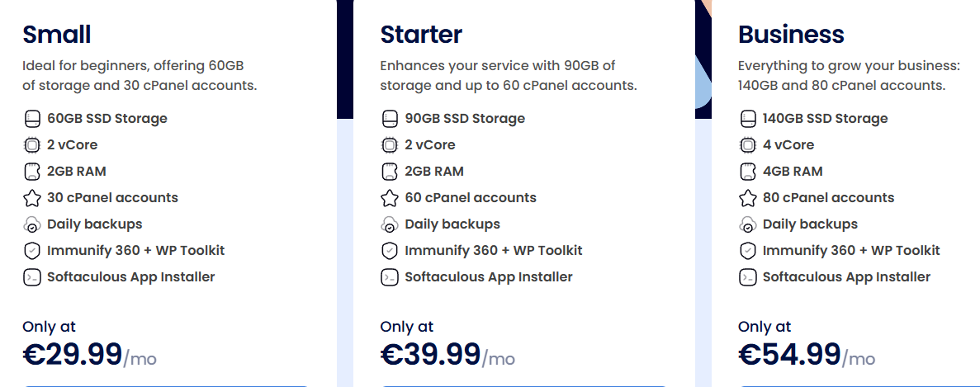This screenshot has width=980, height=387.
Task: Click the star icon beside 80 cPanel accounts
Action: pyautogui.click(x=747, y=198)
